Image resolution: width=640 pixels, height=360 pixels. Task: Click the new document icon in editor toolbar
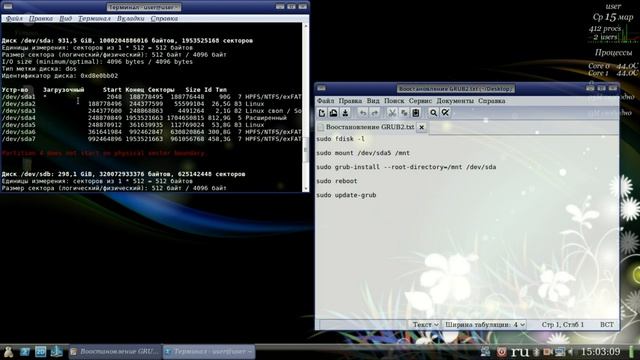pos(322,113)
